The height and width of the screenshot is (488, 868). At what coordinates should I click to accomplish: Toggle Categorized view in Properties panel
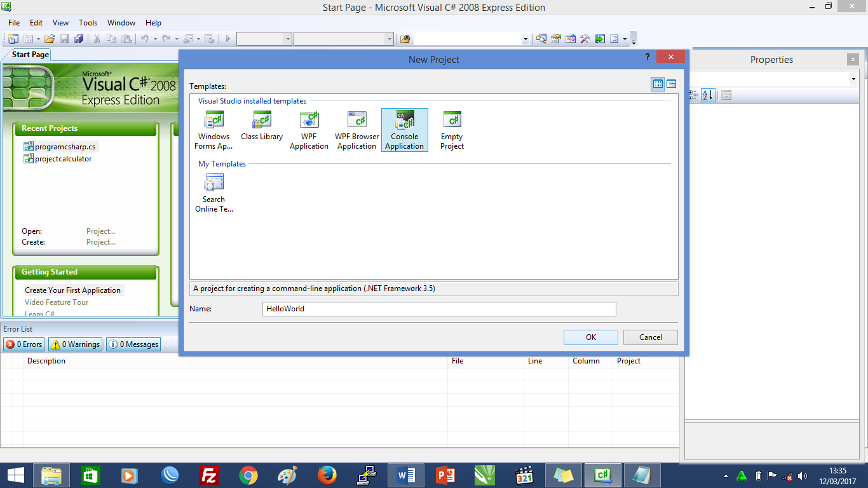(x=693, y=95)
